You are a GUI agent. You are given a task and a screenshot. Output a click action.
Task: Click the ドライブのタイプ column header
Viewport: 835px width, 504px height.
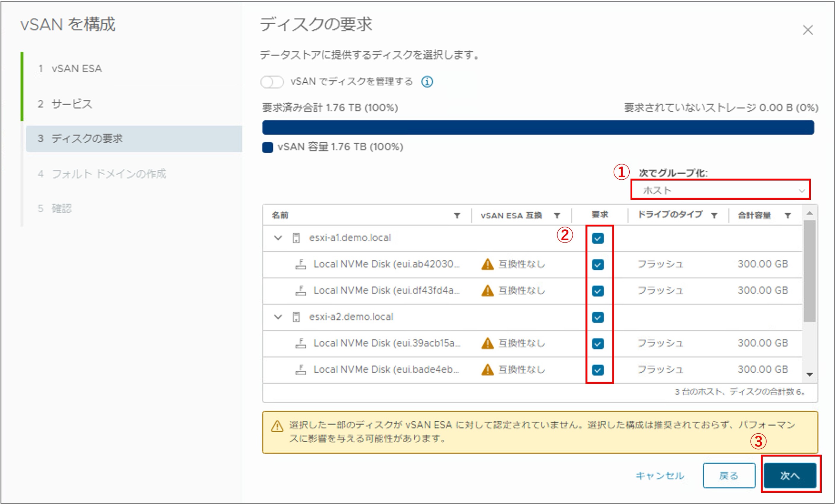pos(670,215)
